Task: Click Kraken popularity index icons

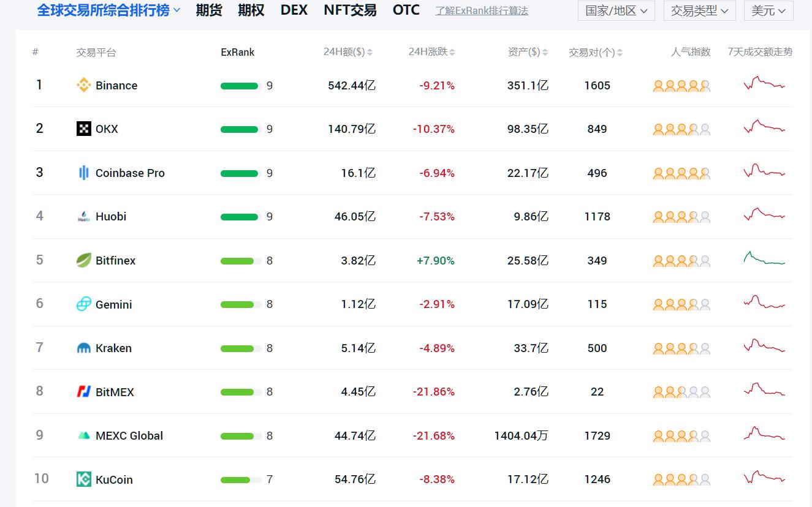Action: 681,348
